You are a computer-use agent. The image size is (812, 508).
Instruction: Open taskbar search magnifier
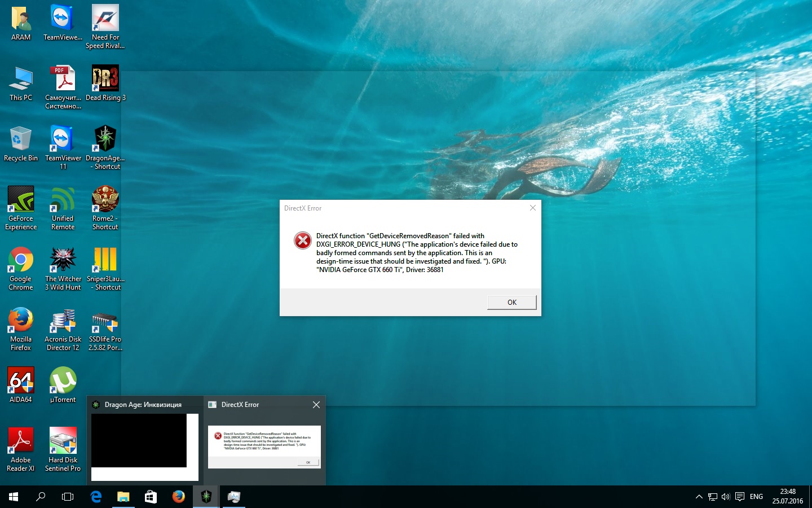41,497
